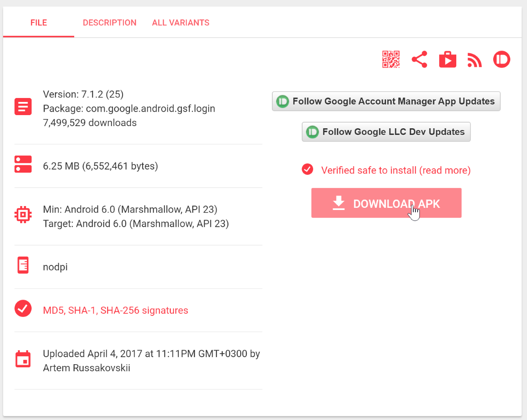Click the calendar icon beside Uploaded date
The height and width of the screenshot is (420, 527).
click(x=23, y=359)
